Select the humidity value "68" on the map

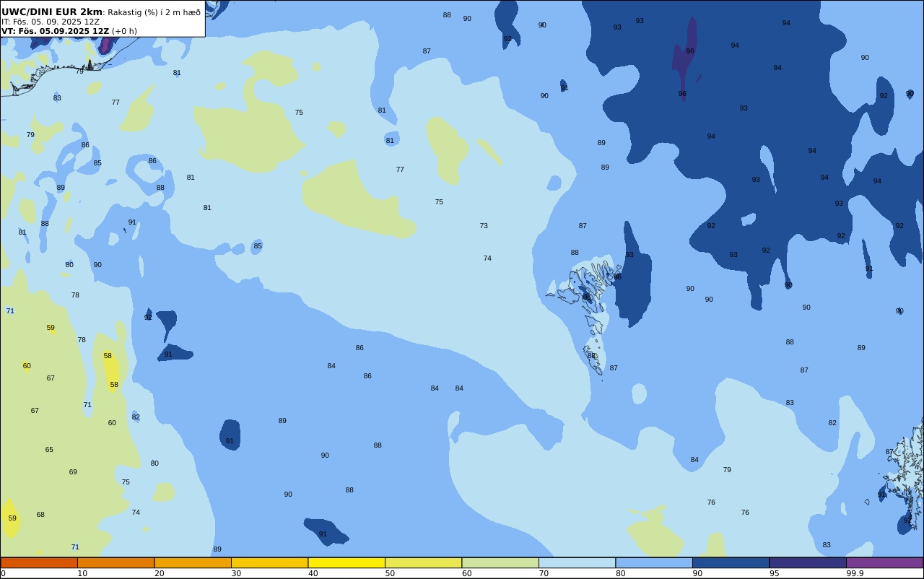40,515
